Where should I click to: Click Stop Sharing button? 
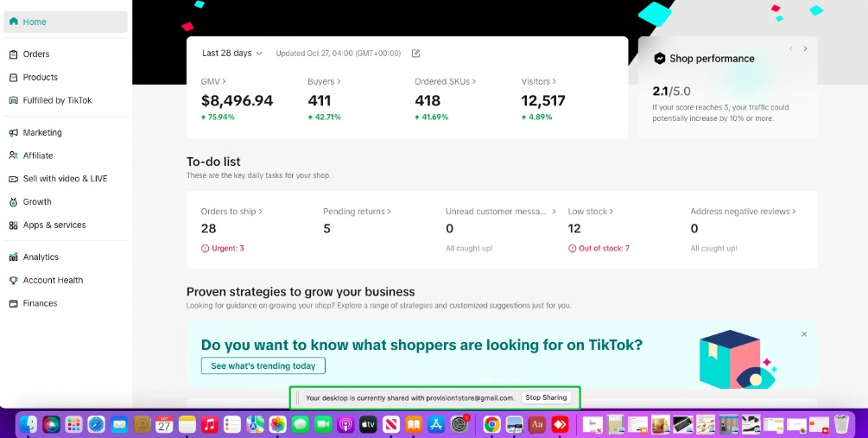pyautogui.click(x=546, y=397)
